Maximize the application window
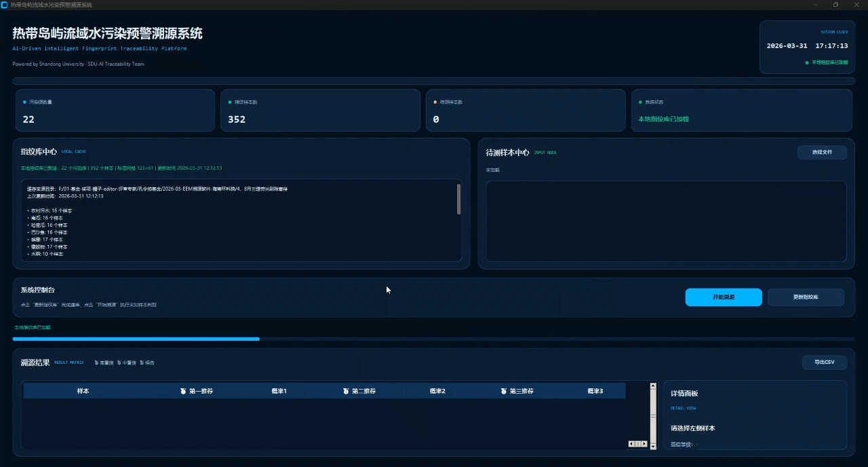Viewport: 868px width, 467px height. [835, 4]
